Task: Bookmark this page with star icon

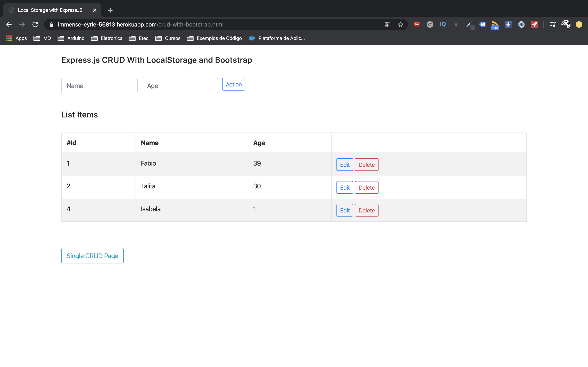Action: (x=400, y=24)
